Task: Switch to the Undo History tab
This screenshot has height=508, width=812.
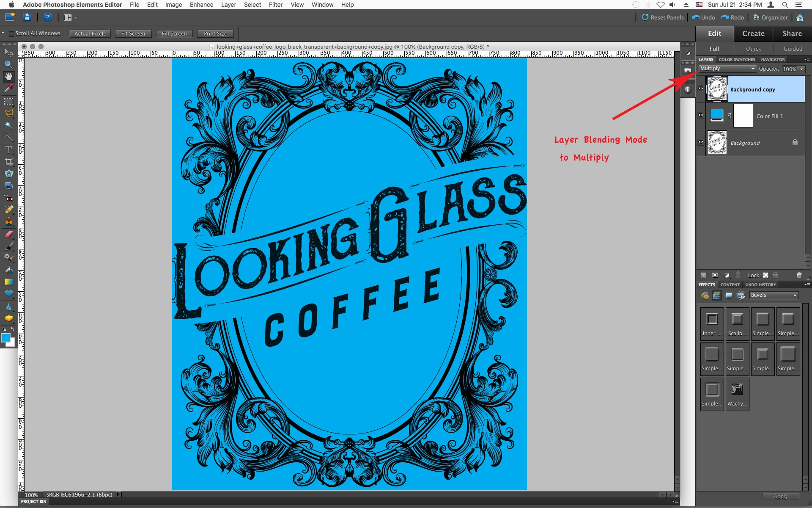Action: point(760,285)
